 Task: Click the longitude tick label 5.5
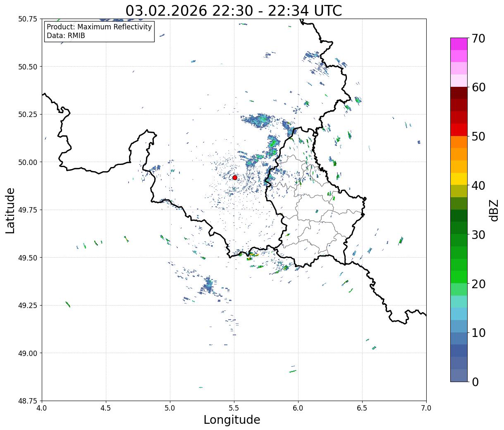click(234, 408)
